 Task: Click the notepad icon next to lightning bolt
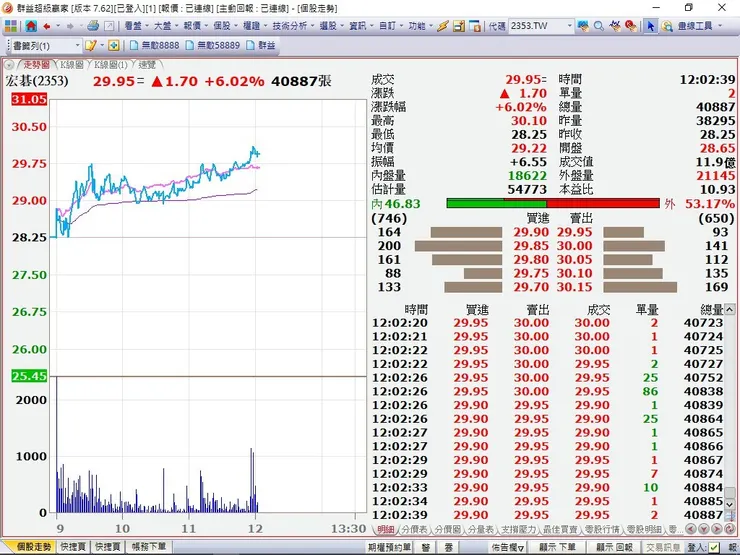[x=459, y=26]
